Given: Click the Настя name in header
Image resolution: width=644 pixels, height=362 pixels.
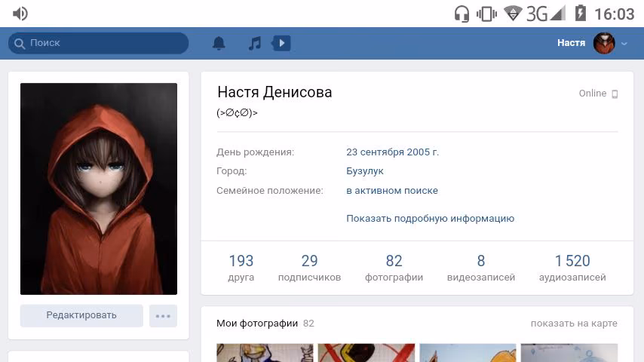Looking at the screenshot, I should (x=571, y=43).
